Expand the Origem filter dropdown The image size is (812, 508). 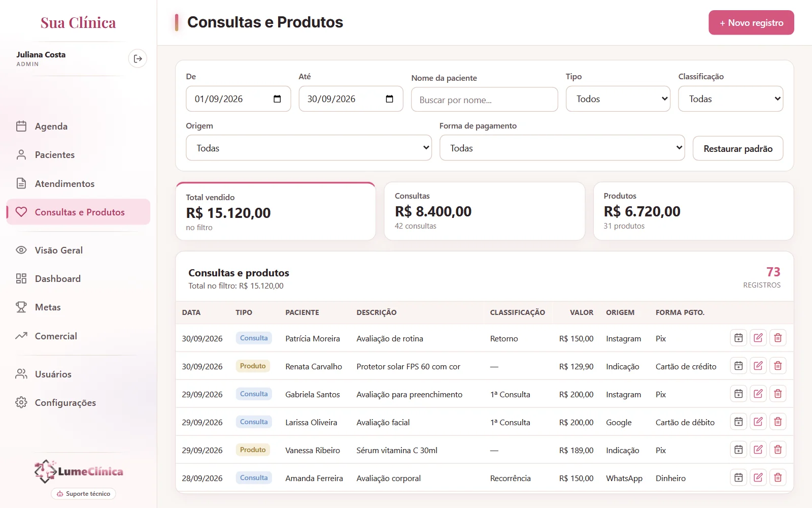point(309,148)
